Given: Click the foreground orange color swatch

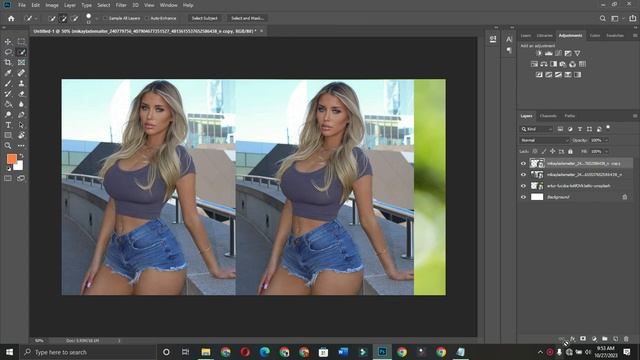Looking at the screenshot, I should [11, 158].
